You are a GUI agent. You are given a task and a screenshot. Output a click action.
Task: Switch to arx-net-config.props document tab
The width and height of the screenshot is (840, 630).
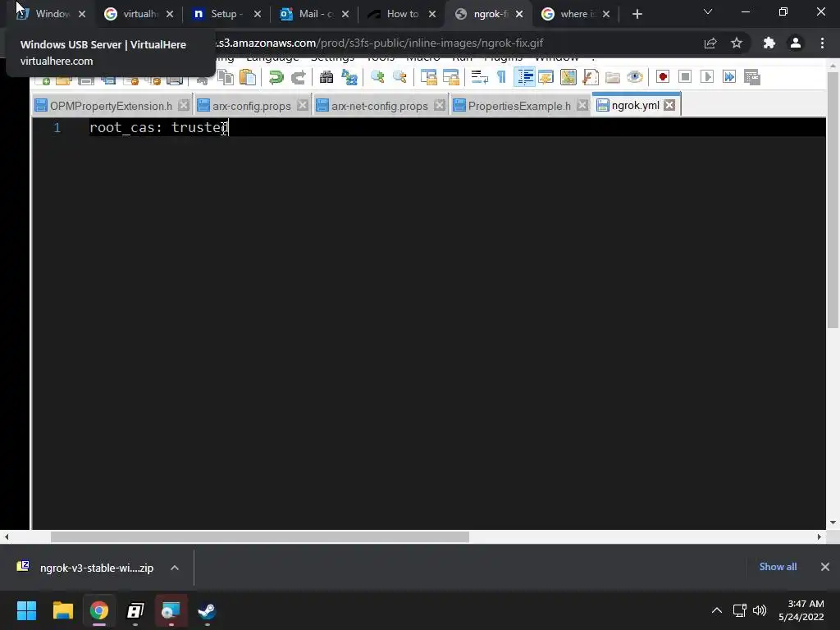(379, 106)
